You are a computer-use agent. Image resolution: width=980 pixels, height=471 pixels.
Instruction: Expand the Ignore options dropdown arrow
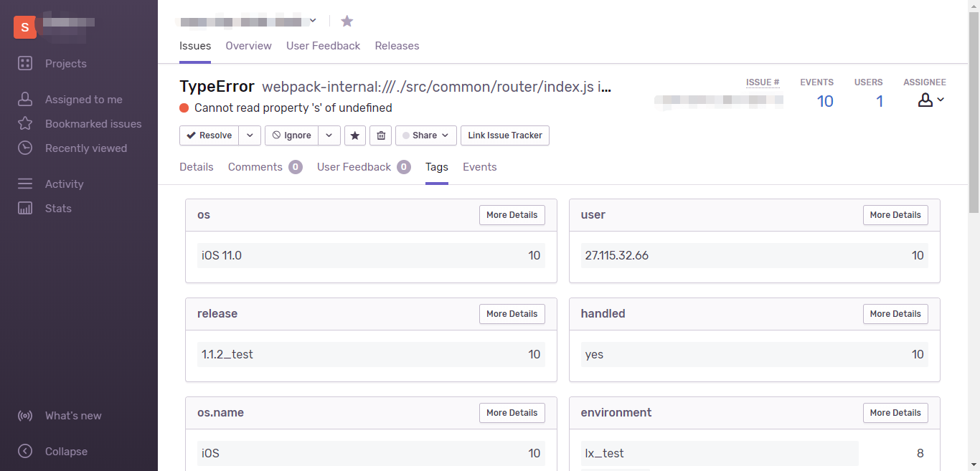tap(329, 135)
